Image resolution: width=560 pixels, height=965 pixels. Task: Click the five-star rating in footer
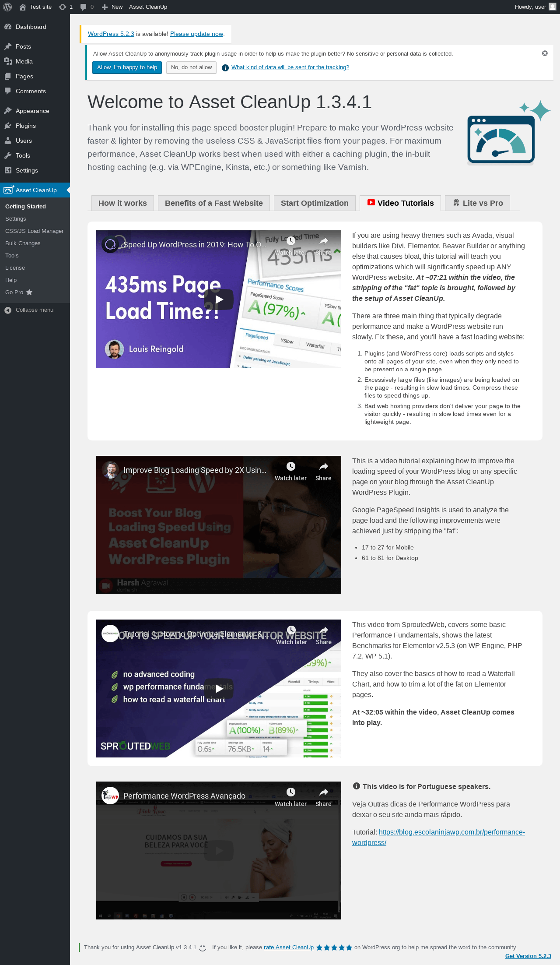point(334,947)
